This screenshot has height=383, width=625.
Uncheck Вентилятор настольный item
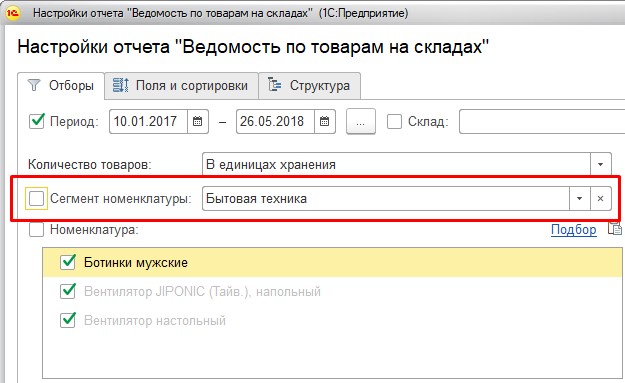68,320
